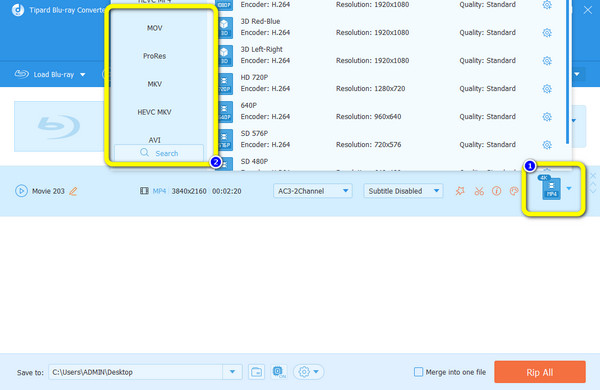Click the 3840x2160 resolution text
This screenshot has height=390, width=600.
pos(189,191)
